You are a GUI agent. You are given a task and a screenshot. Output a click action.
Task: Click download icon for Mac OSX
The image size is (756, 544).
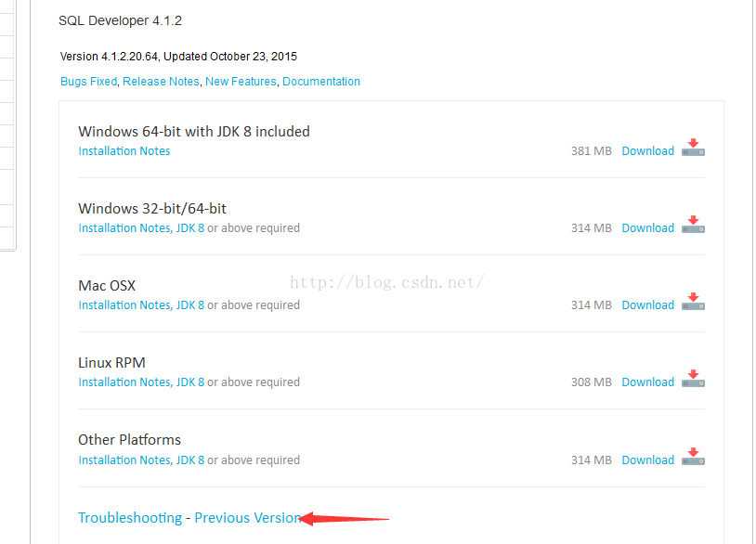693,302
